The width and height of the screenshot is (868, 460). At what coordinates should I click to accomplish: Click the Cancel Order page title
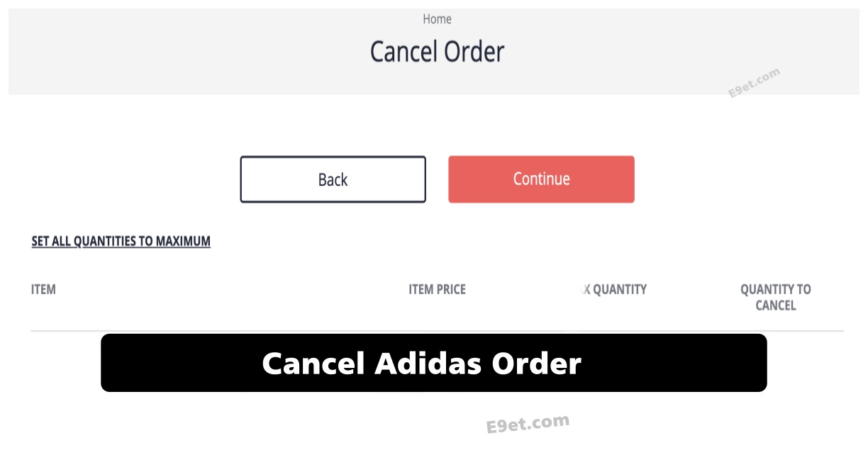(x=437, y=51)
